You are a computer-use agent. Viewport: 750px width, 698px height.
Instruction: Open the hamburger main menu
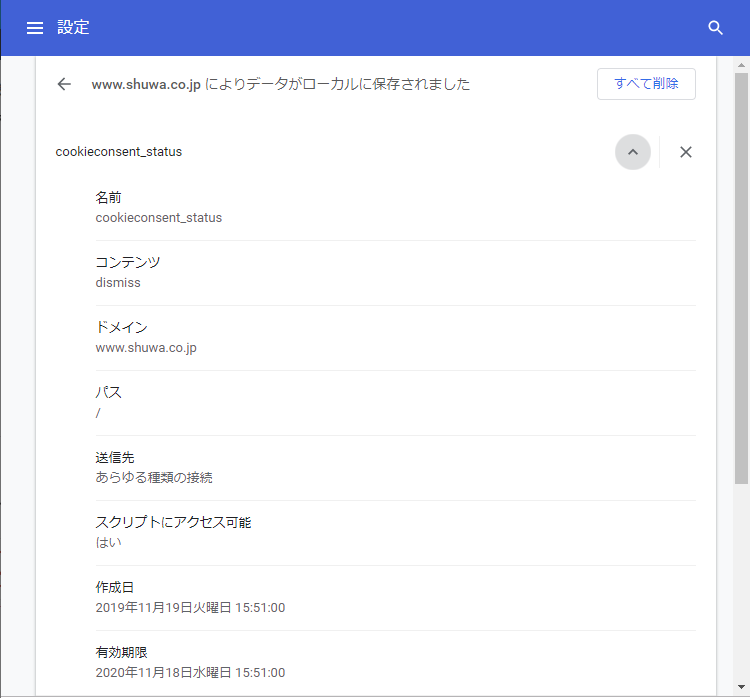tap(35, 28)
